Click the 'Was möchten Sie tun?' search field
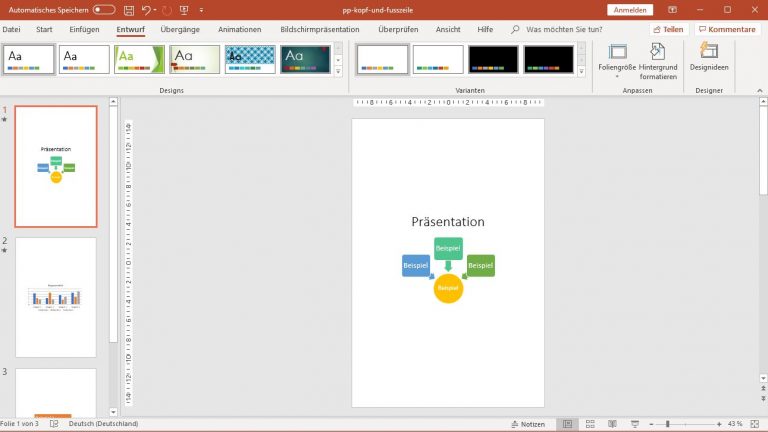 (x=564, y=29)
